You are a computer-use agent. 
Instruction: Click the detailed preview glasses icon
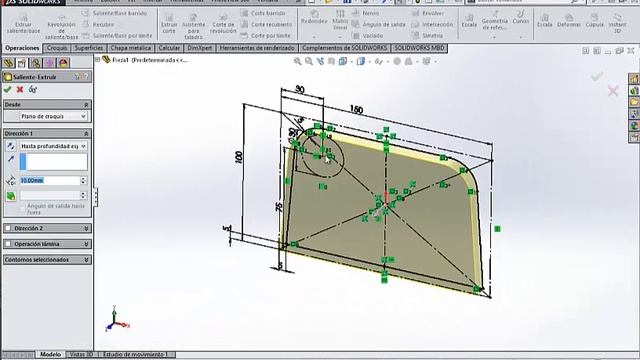pos(33,89)
